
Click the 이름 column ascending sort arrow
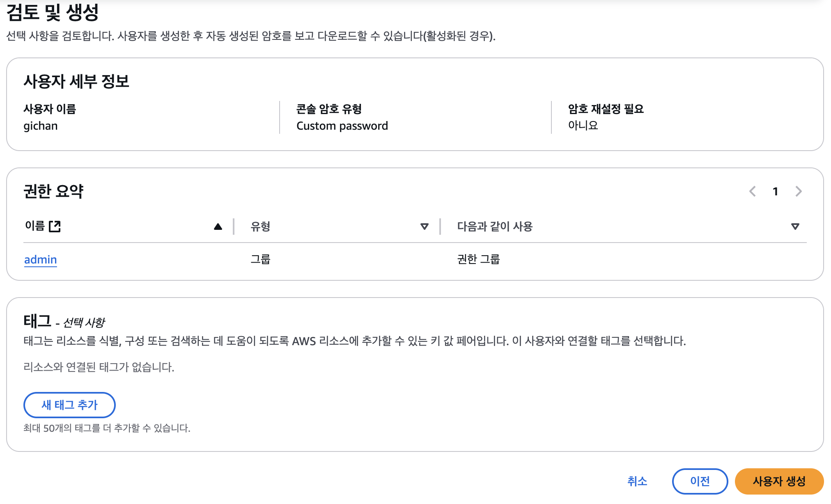point(218,227)
